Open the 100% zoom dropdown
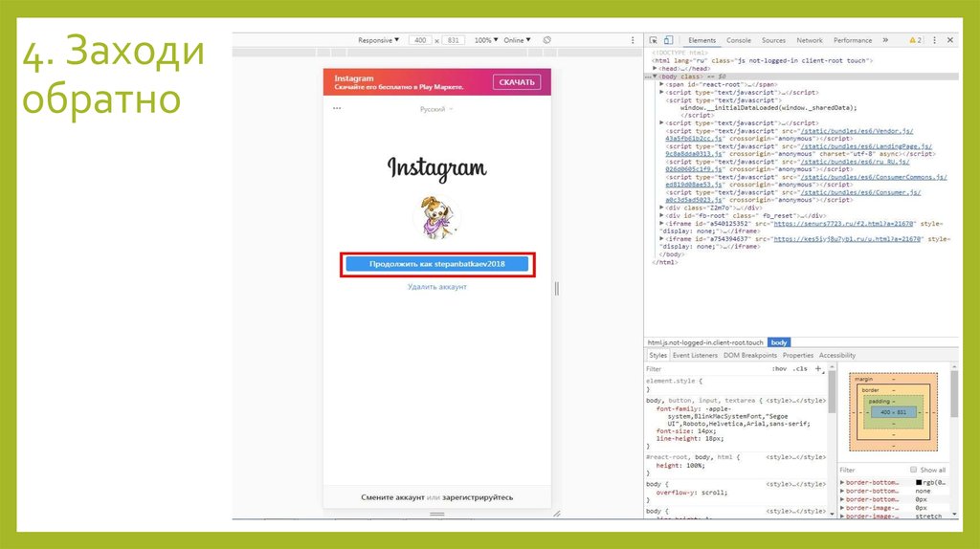The image size is (980, 549). coord(485,40)
